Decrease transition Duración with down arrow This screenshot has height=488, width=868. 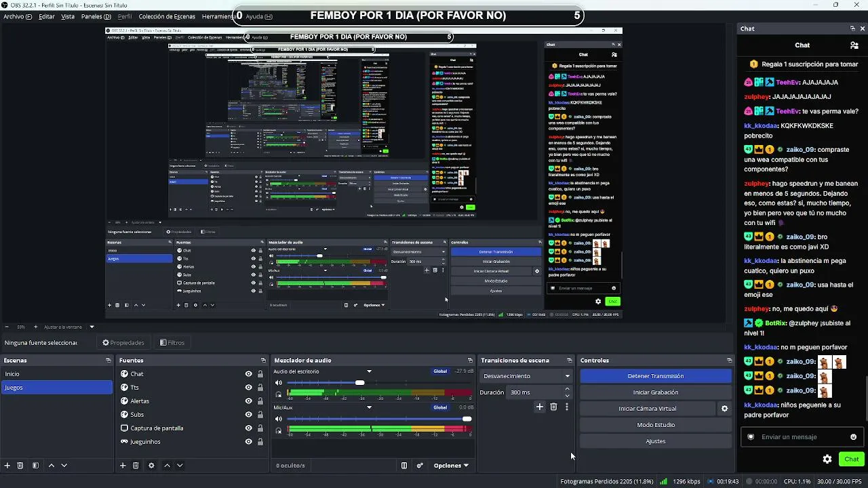click(567, 395)
